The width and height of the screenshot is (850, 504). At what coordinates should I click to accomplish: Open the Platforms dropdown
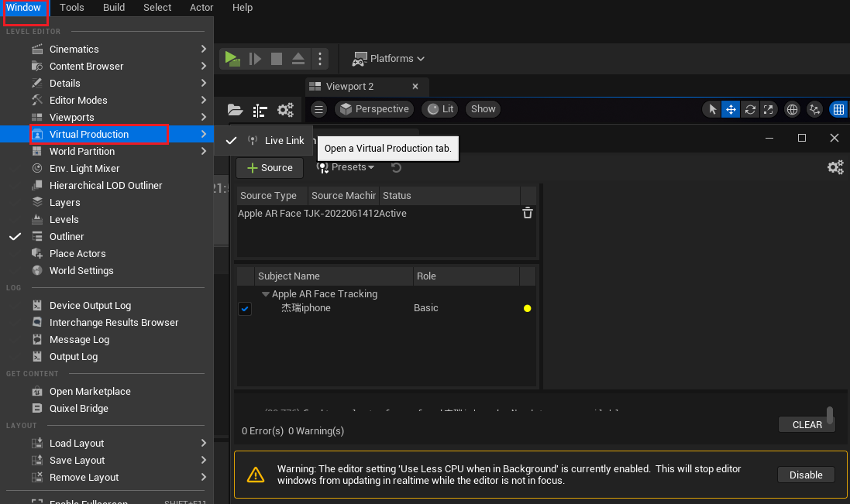pyautogui.click(x=388, y=59)
